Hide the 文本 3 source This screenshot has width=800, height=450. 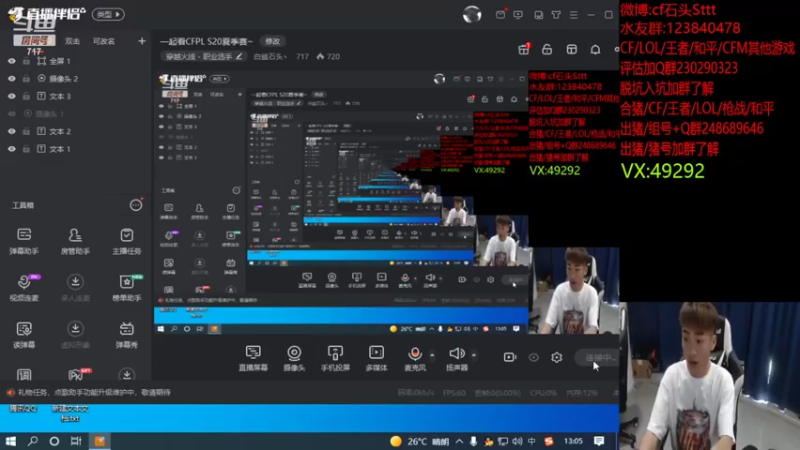[11, 96]
